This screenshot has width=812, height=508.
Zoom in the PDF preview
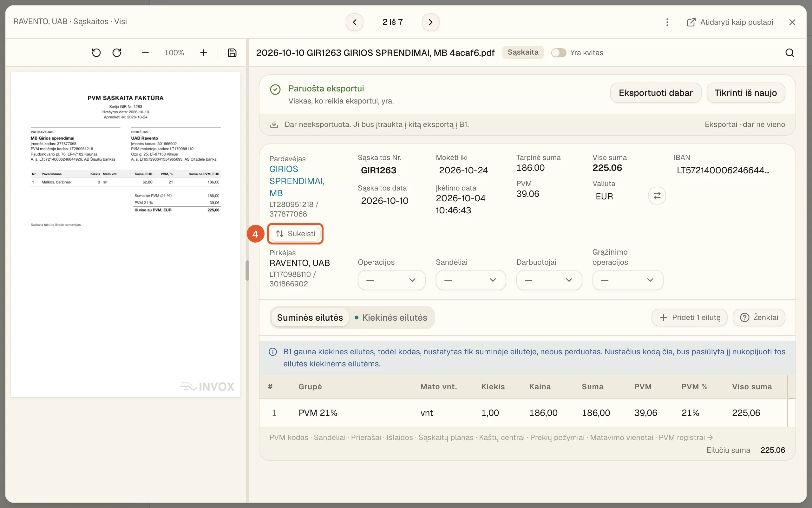click(203, 53)
